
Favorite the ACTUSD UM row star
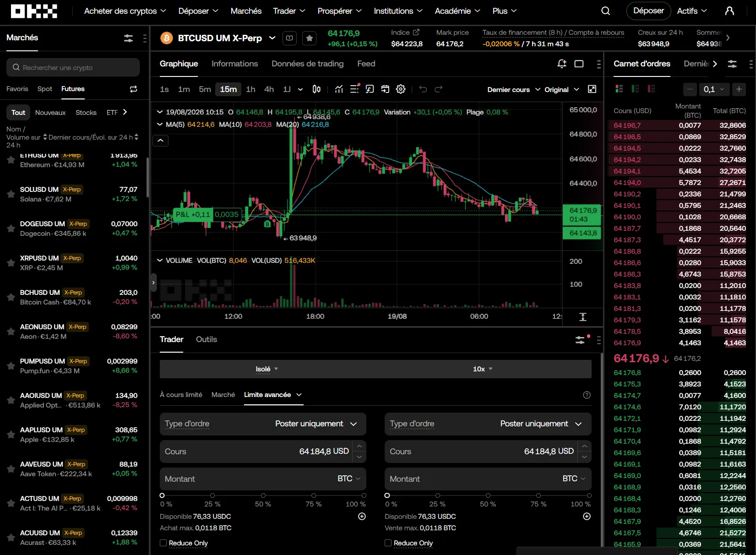click(11, 503)
